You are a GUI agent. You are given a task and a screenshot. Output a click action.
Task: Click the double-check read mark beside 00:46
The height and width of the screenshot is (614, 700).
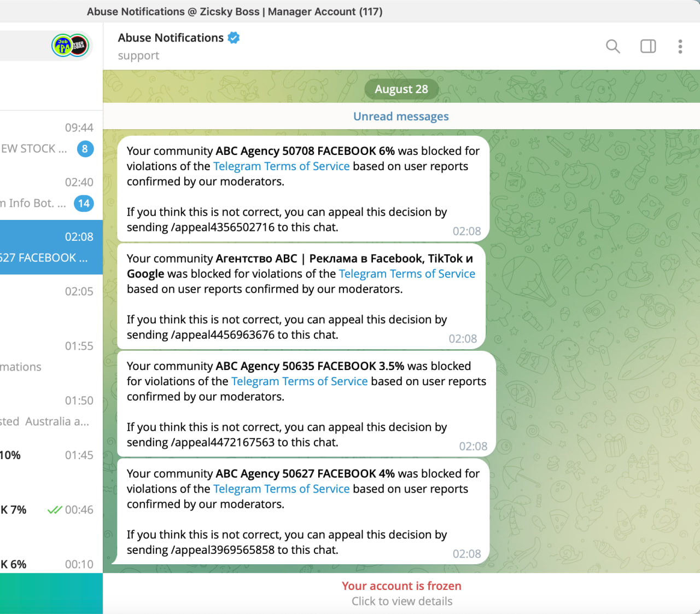(x=55, y=510)
